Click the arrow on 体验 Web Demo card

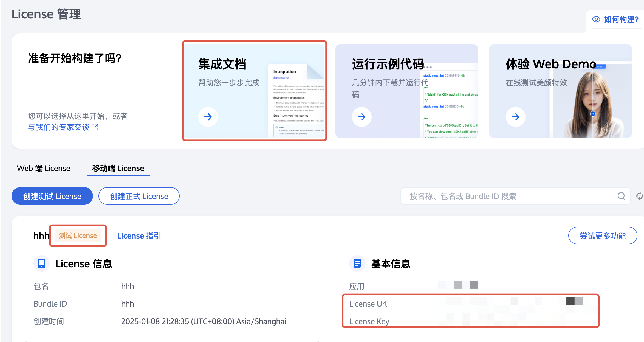coord(515,117)
